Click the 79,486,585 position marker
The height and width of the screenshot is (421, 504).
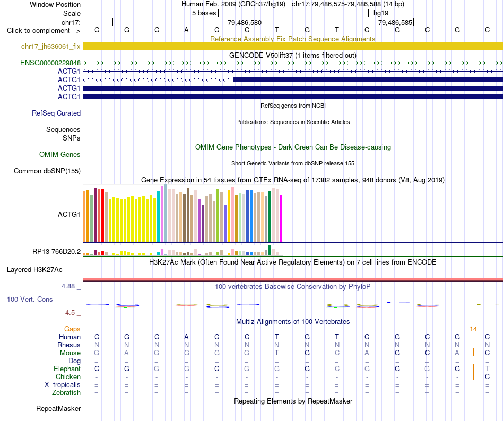(395, 22)
